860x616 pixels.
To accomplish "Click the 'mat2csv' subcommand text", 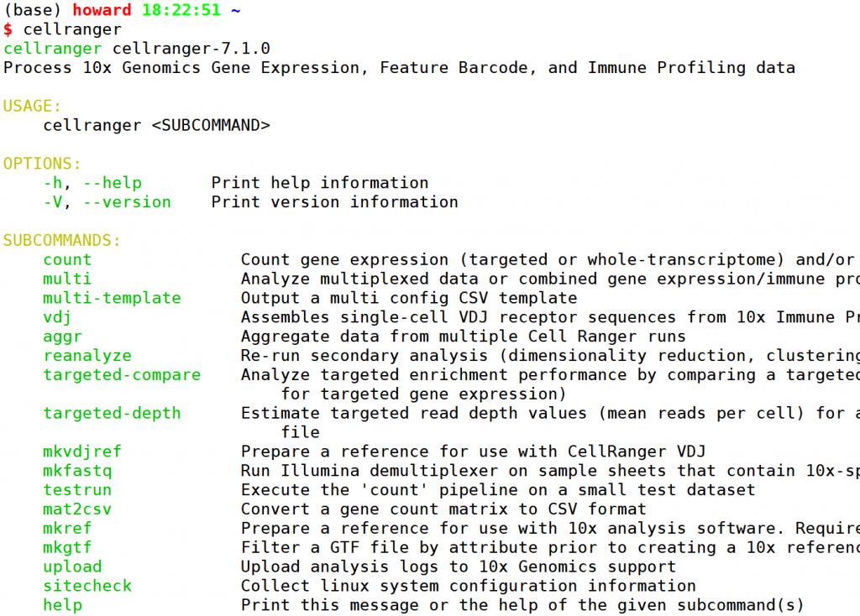I will [77, 509].
